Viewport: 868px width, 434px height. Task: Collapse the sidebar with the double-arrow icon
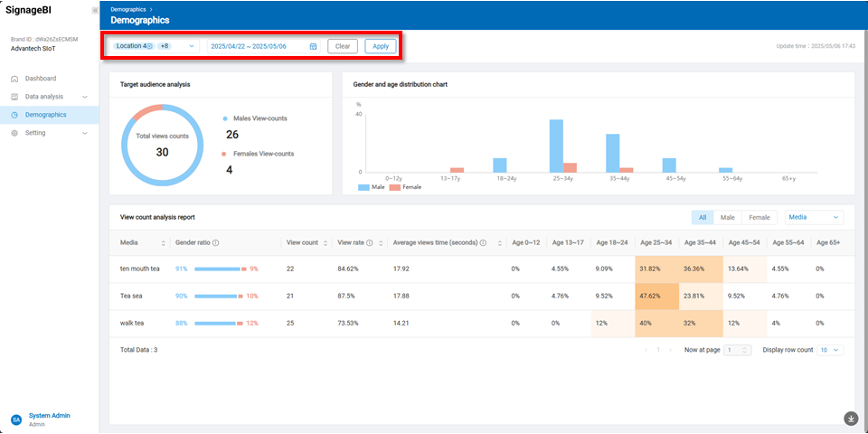(x=95, y=10)
